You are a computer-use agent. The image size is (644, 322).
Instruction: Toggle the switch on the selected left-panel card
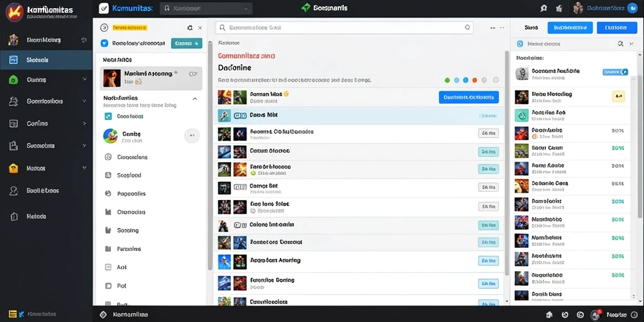coord(192,74)
